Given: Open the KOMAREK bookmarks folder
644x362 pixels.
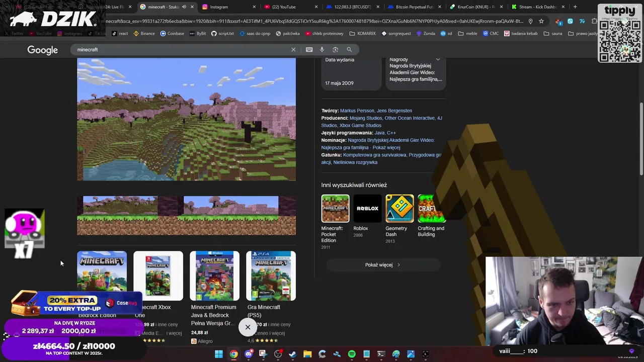Looking at the screenshot, I should point(362,34).
